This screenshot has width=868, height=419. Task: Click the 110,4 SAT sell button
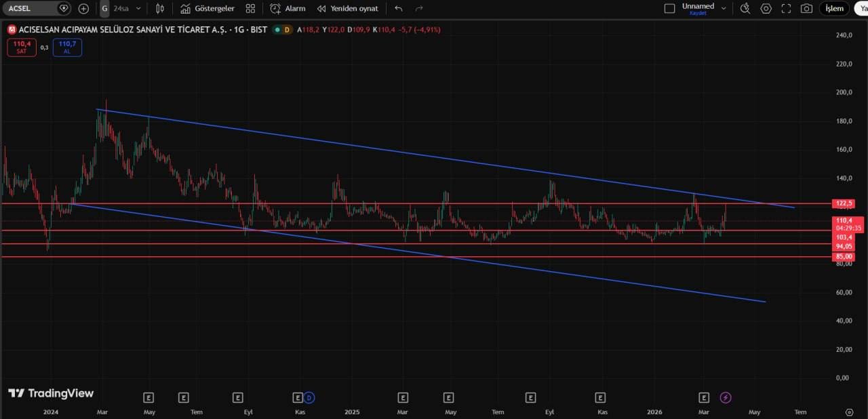[x=22, y=47]
